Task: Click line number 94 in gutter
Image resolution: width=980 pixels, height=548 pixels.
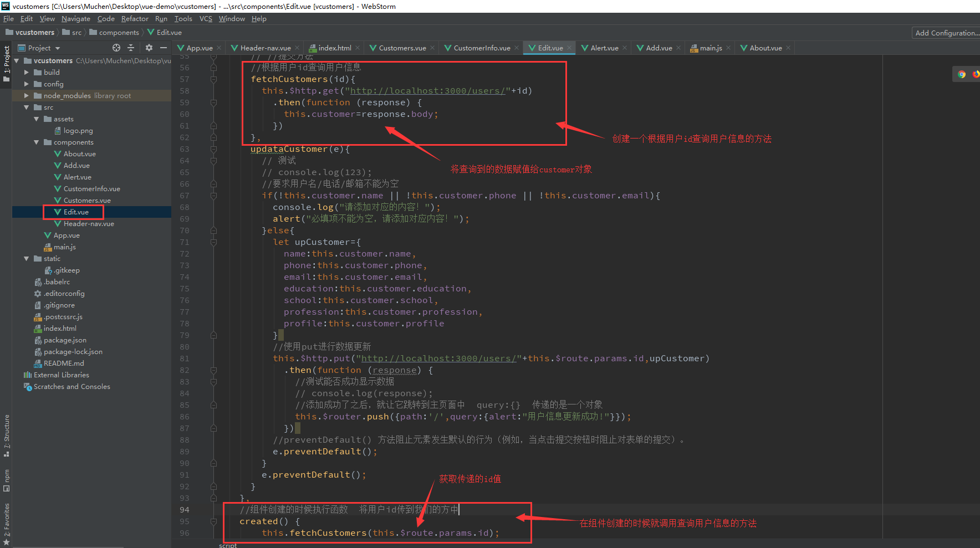Action: (184, 510)
